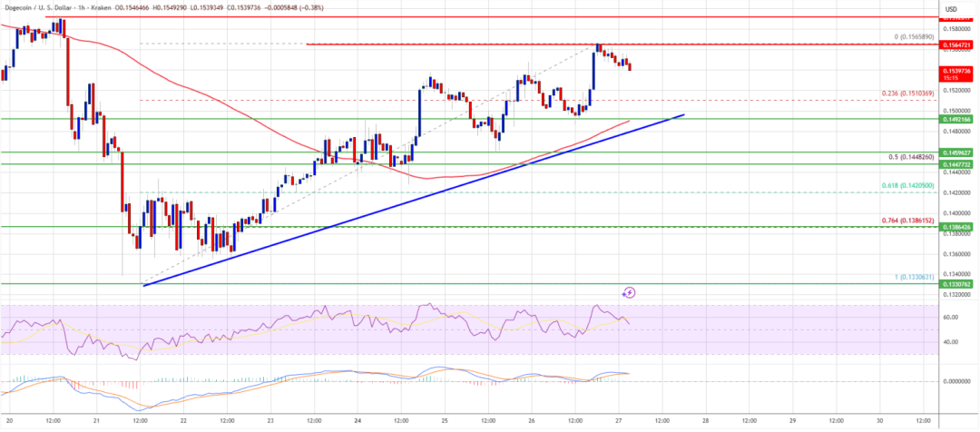
Task: Open the USD currency selector
Action: pyautogui.click(x=952, y=9)
